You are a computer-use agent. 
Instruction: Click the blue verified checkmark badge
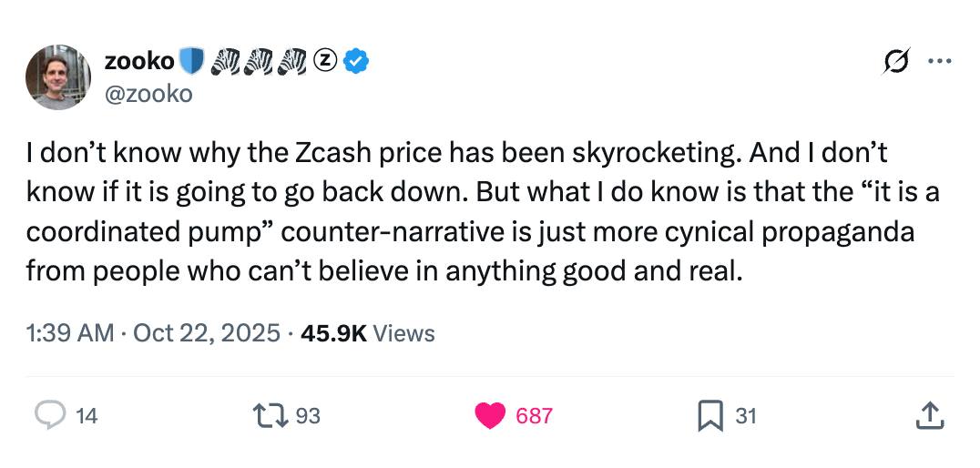(x=358, y=61)
